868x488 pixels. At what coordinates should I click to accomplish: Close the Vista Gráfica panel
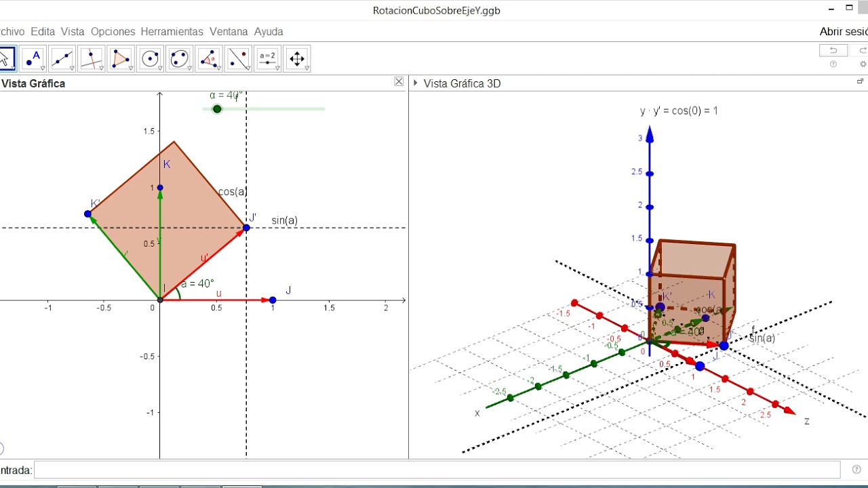coord(399,81)
